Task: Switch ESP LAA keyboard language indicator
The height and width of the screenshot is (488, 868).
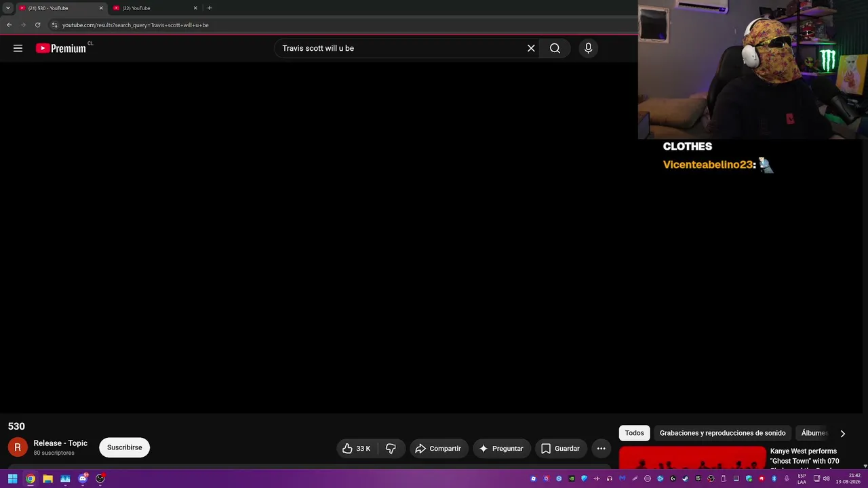Action: pyautogui.click(x=802, y=479)
